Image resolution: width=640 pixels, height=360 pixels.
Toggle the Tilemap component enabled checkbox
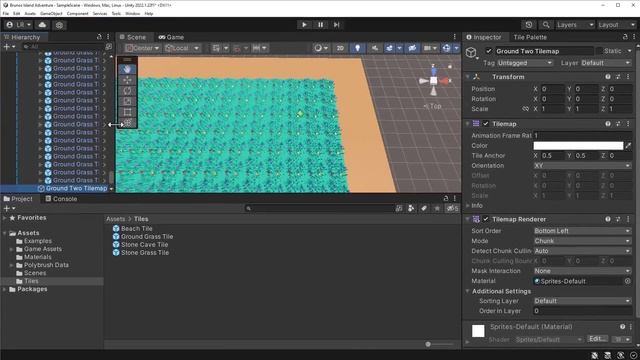pyautogui.click(x=486, y=124)
